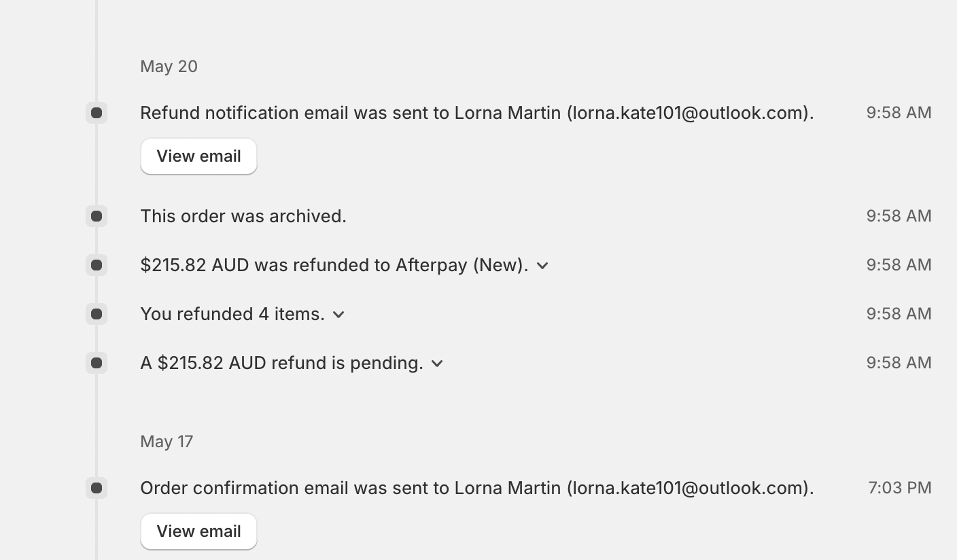Click the 'A $215.82 AUD refund is pending.' text
The width and height of the screenshot is (957, 560).
click(281, 363)
